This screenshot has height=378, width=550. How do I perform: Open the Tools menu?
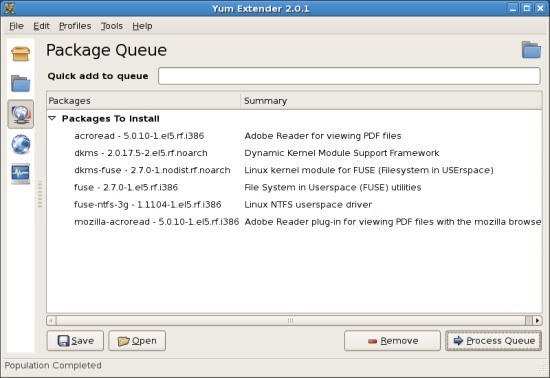[x=112, y=26]
